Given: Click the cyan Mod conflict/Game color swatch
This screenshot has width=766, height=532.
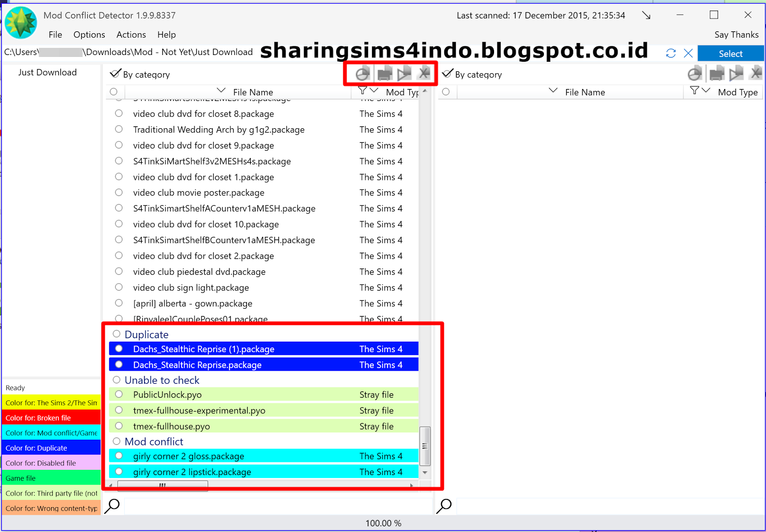Looking at the screenshot, I should (51, 433).
